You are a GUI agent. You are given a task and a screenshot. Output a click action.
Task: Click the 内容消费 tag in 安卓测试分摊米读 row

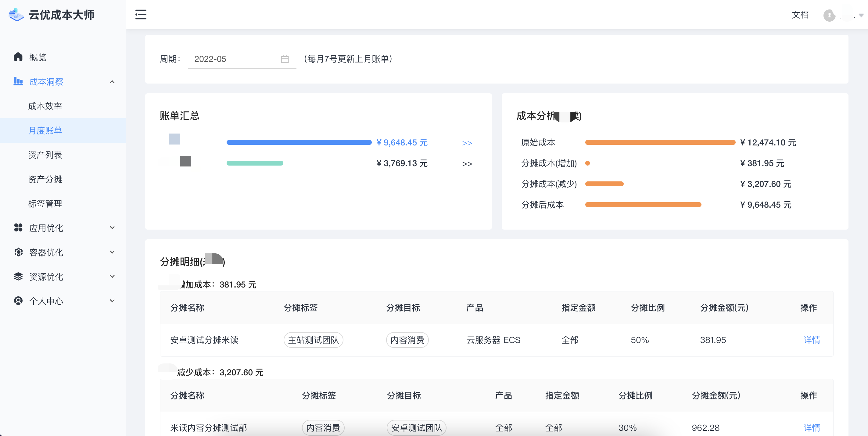point(407,340)
